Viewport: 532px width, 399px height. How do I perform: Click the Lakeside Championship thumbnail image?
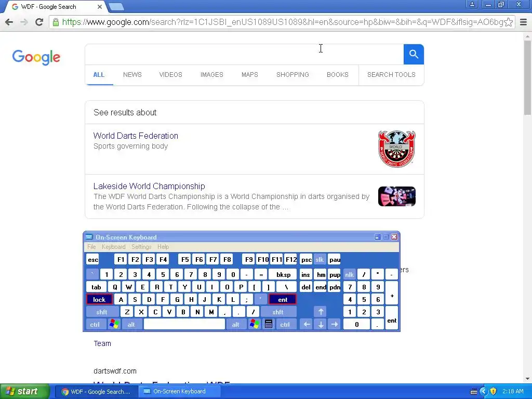396,196
